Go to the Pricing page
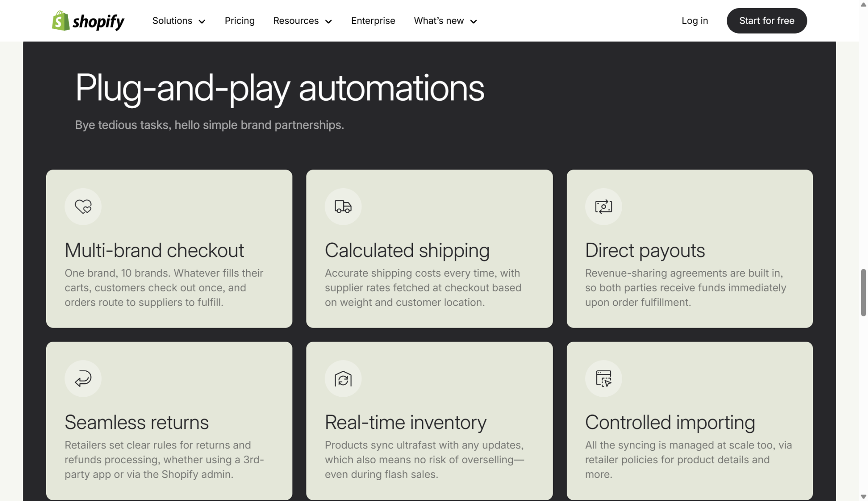868x501 pixels. coord(239,21)
